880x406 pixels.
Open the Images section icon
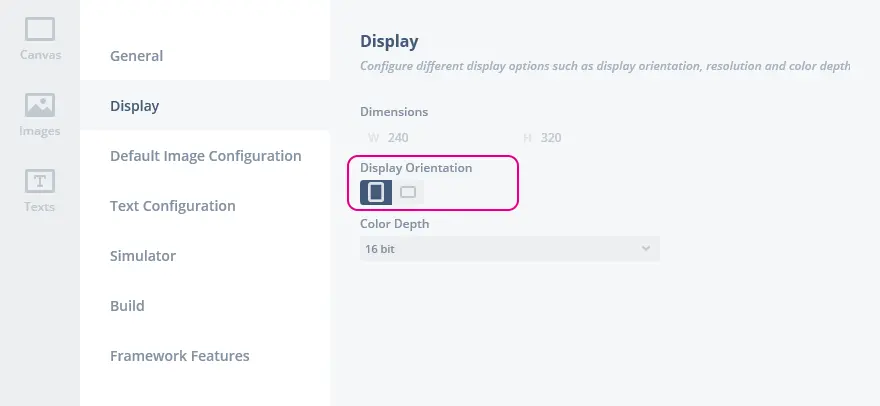(x=40, y=114)
